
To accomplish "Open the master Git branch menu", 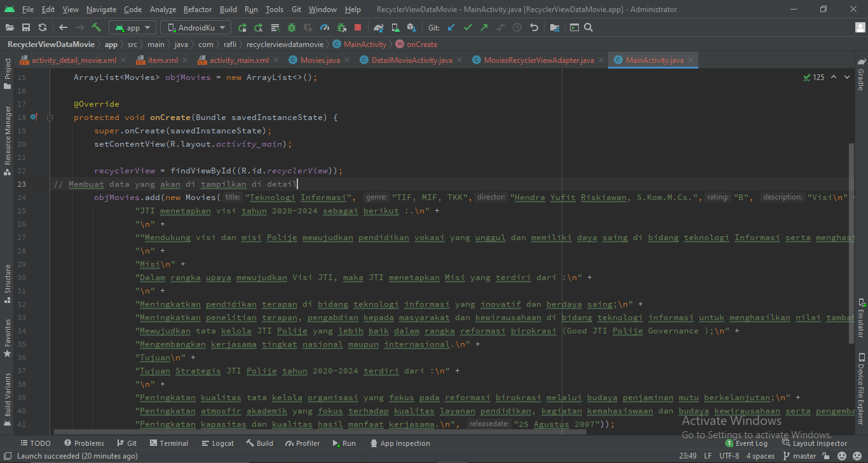I will tap(799, 456).
